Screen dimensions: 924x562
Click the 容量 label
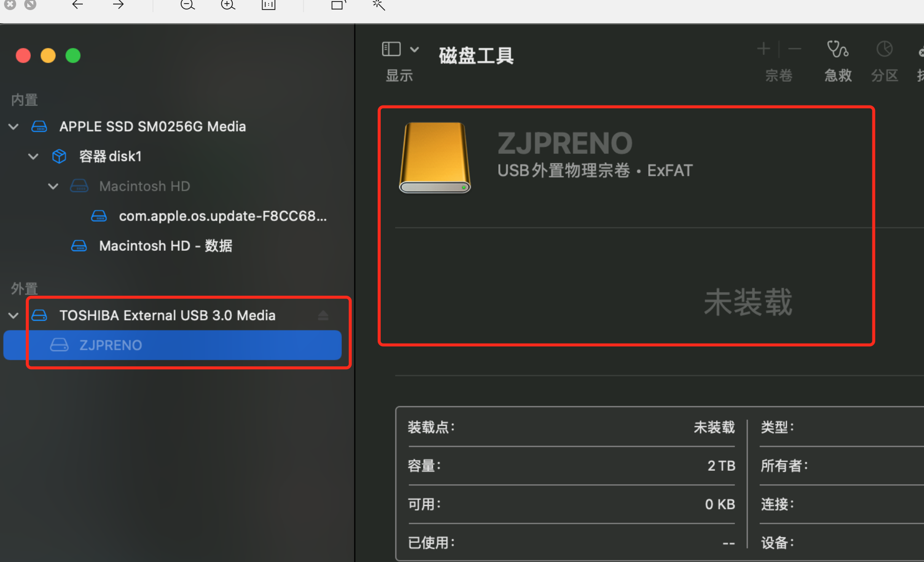click(424, 466)
